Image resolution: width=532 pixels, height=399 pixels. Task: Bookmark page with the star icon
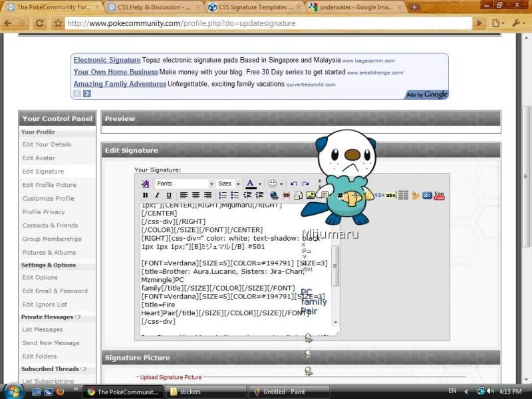[59, 23]
